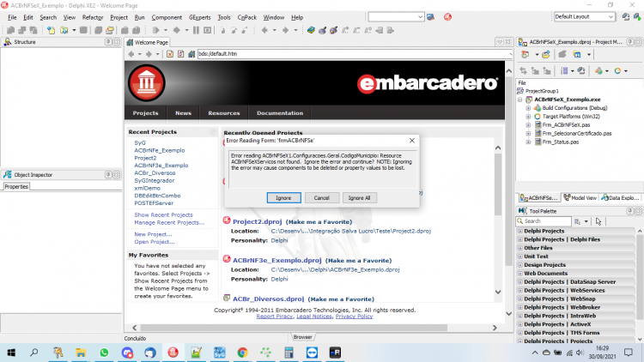Viewport: 644px width, 362px height.
Task: Click the Forward navigation toolbar arrow
Action: (x=285, y=30)
